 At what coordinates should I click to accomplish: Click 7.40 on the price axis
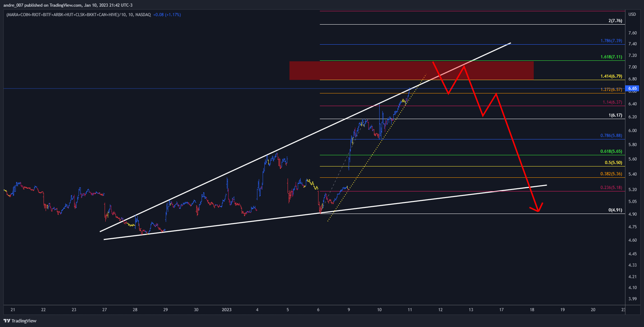click(x=632, y=44)
